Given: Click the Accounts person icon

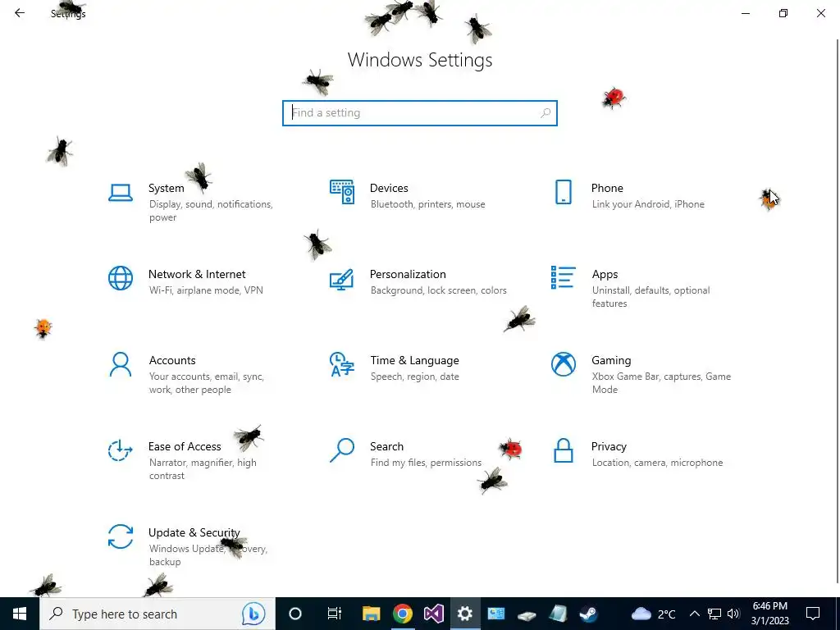Looking at the screenshot, I should pos(121,364).
